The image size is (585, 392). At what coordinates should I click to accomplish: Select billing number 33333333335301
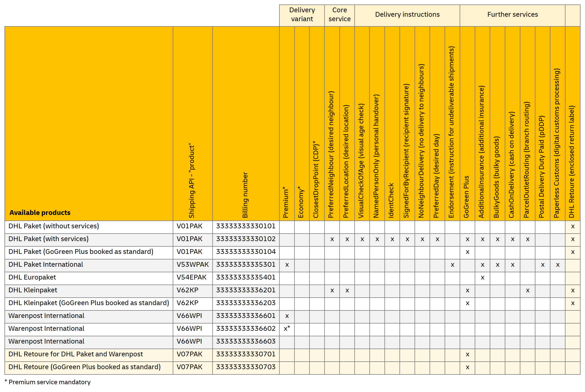(x=246, y=264)
